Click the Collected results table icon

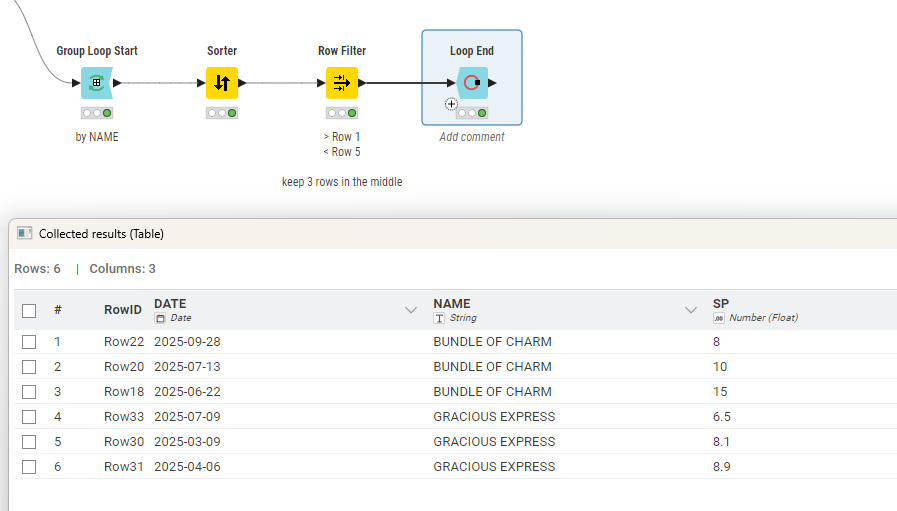(25, 233)
